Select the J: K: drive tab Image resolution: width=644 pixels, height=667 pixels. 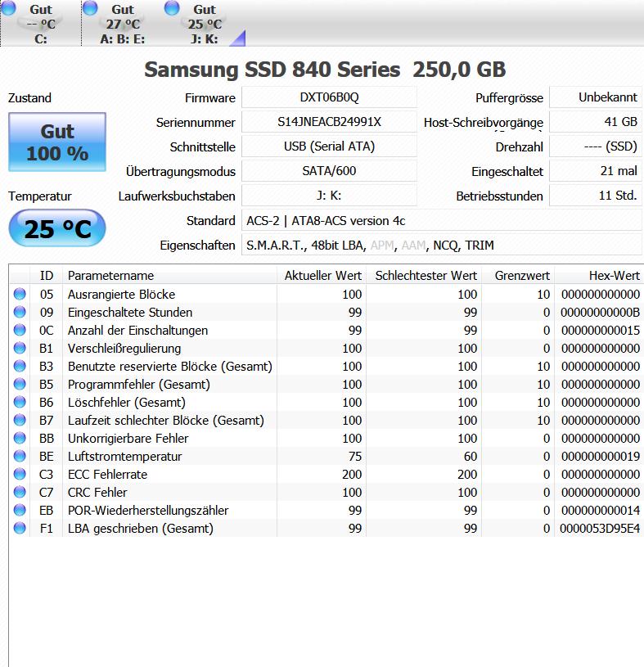coord(205,23)
